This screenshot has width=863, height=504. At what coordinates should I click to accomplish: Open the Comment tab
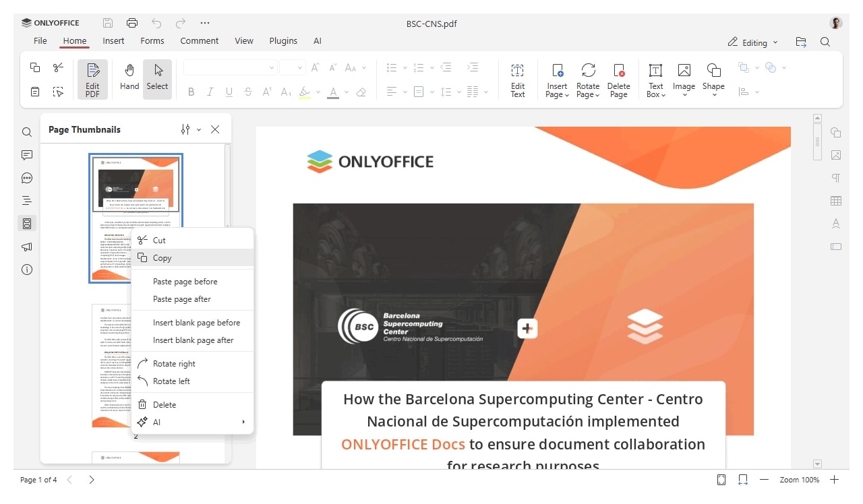(200, 40)
